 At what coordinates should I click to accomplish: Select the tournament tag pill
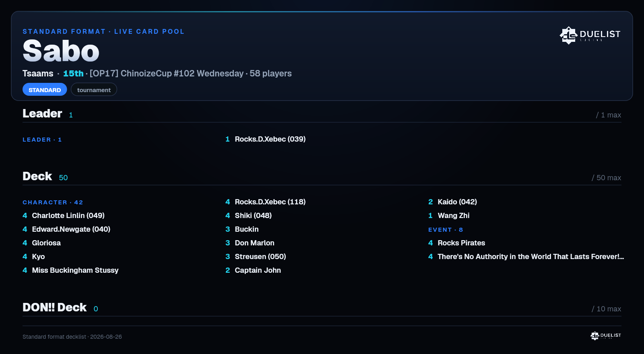94,90
